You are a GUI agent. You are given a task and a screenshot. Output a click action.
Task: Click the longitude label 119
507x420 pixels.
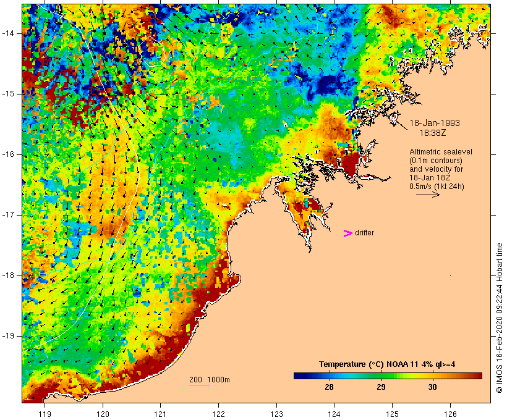click(45, 414)
